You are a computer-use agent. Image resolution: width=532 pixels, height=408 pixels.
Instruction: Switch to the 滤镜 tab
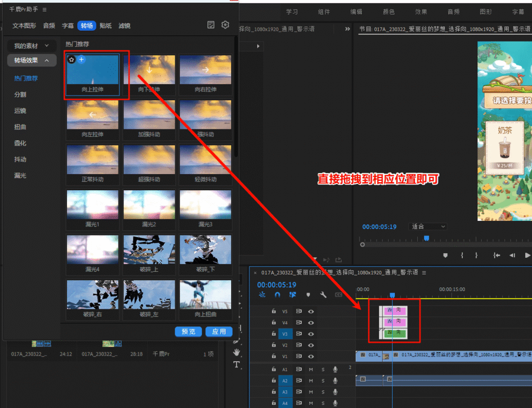(124, 25)
